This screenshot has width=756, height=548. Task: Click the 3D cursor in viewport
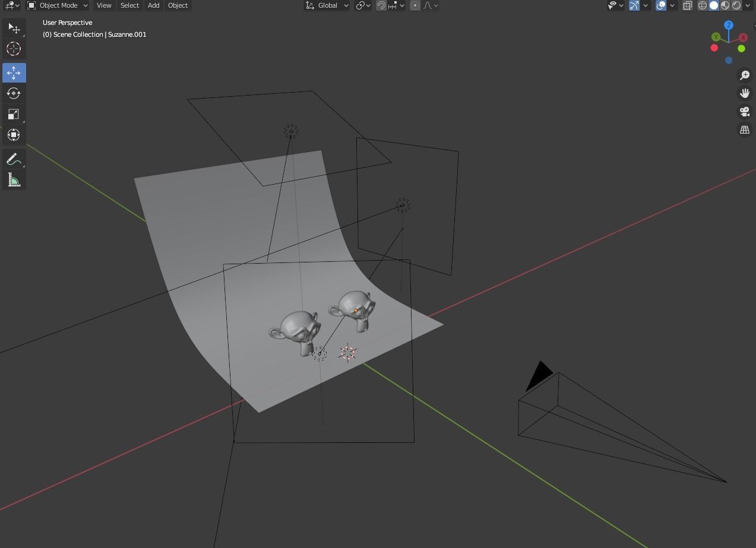tap(347, 353)
